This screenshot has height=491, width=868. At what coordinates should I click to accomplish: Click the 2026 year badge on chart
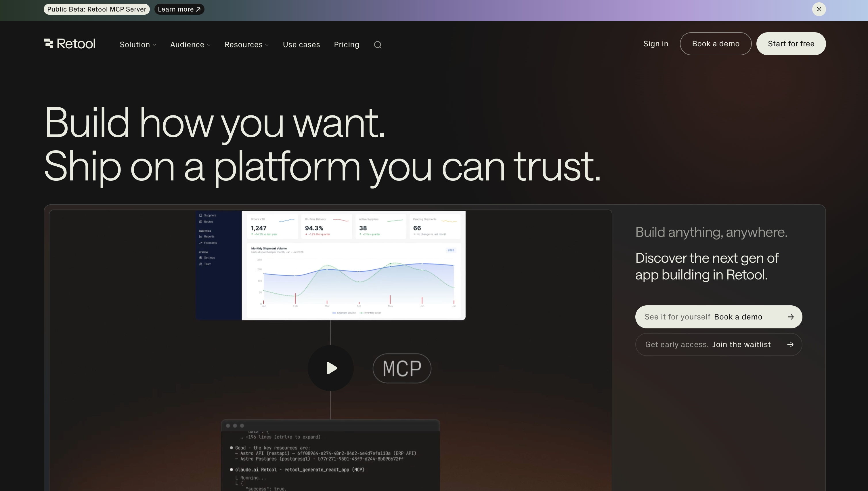[x=451, y=250]
